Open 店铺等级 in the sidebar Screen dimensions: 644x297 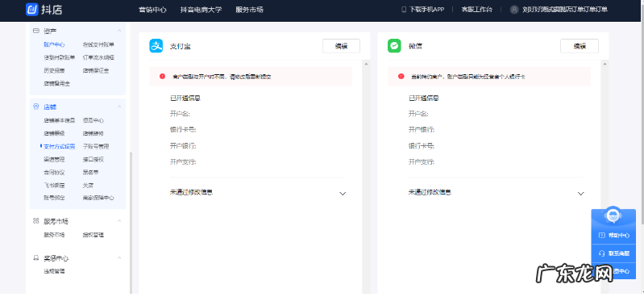tap(54, 133)
